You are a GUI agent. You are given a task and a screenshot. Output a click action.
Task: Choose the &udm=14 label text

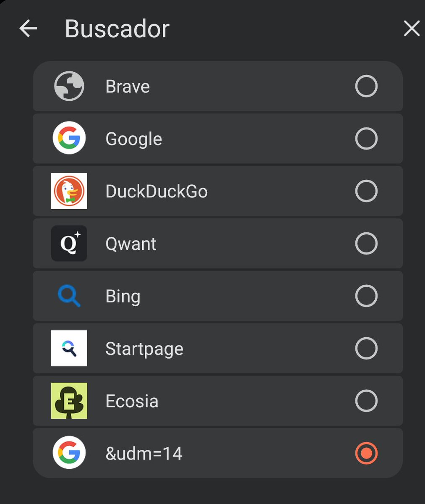pyautogui.click(x=144, y=454)
